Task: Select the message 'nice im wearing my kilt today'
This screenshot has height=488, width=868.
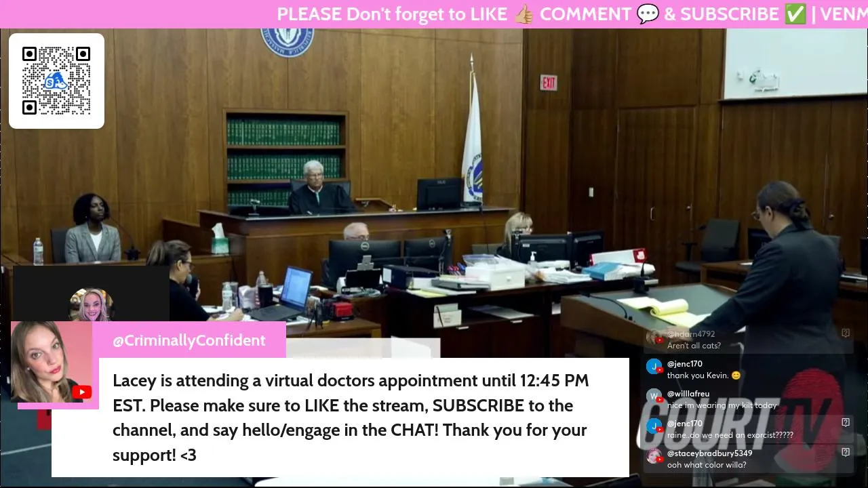Action: point(722,405)
